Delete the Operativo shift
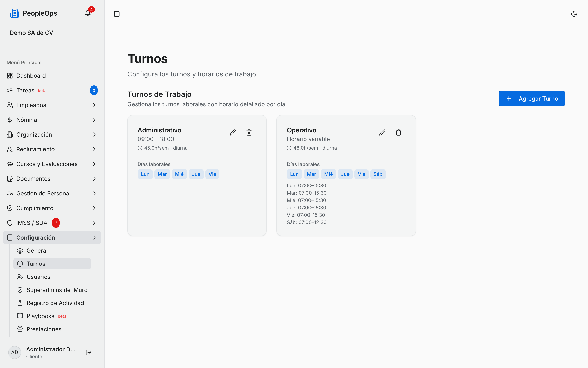This screenshot has width=588, height=368. [x=399, y=132]
